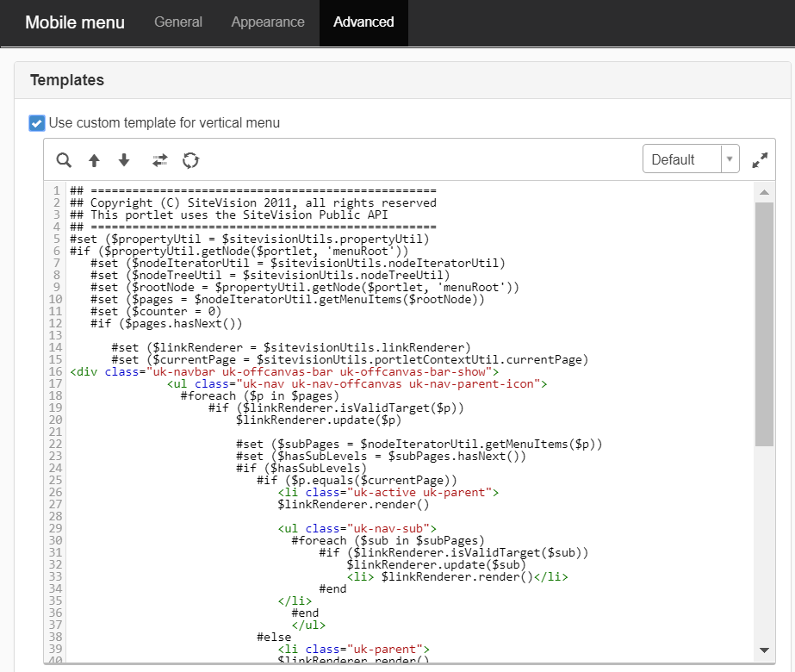Open the replace tool with swap-arrows icon
795x672 pixels.
click(x=160, y=160)
